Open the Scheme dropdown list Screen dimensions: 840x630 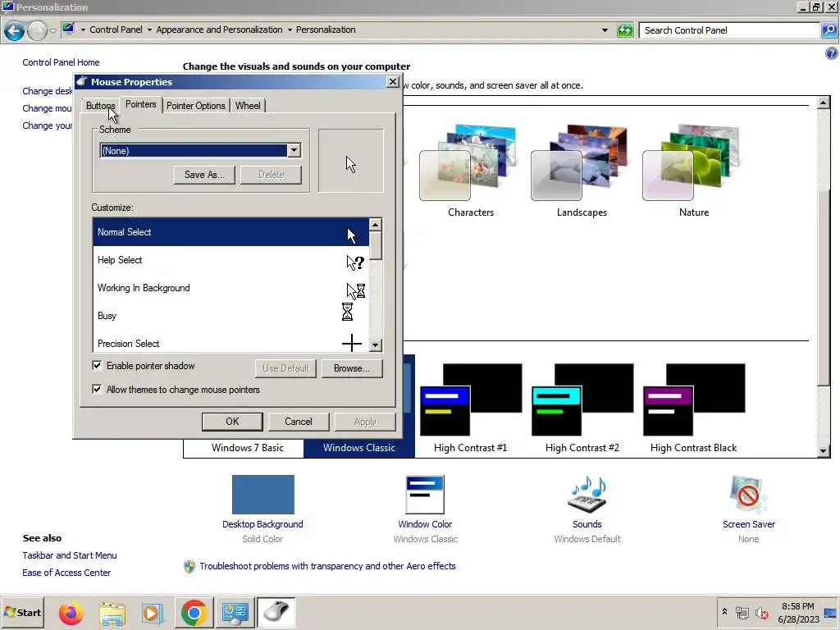(294, 151)
